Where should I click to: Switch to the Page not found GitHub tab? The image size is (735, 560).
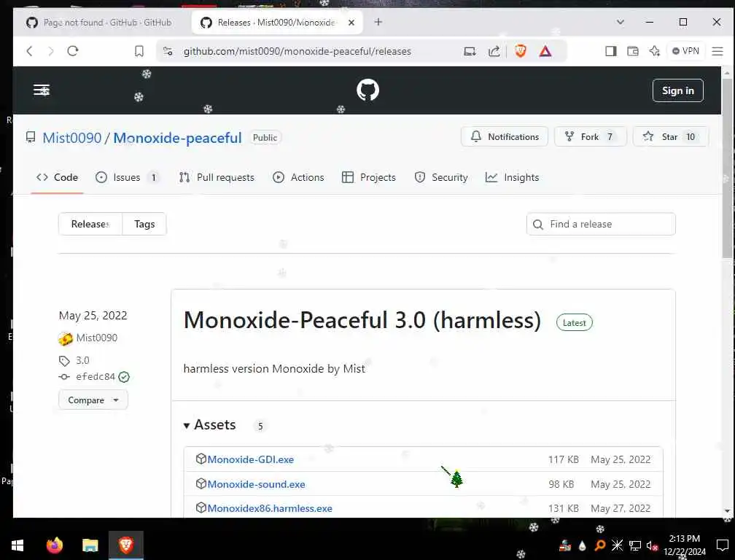99,23
